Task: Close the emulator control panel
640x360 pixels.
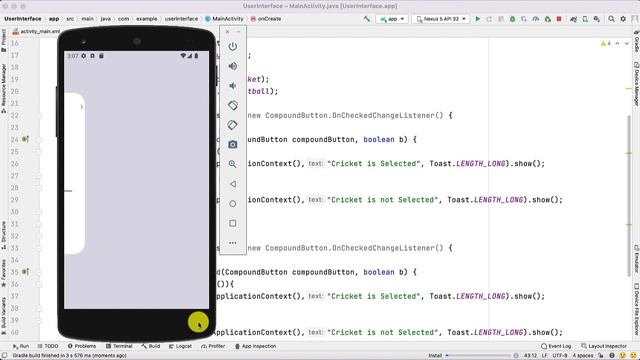Action: coord(227,31)
